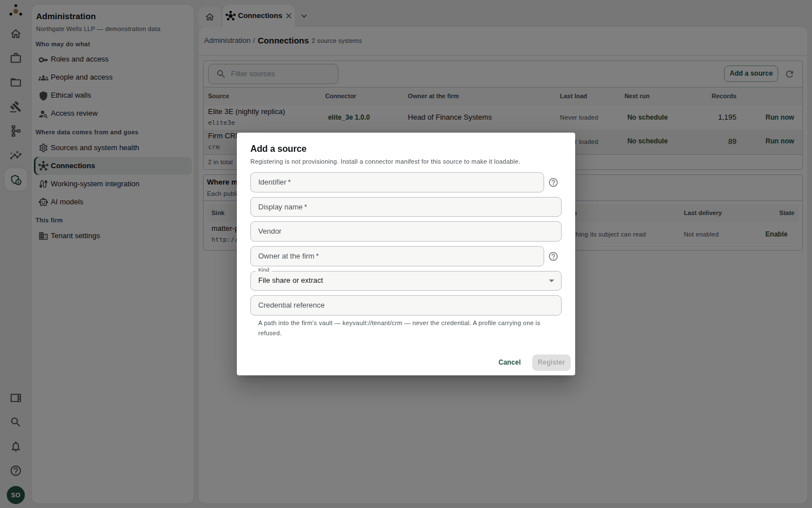812x508 pixels.
Task: Close the Connections tab
Action: (289, 16)
